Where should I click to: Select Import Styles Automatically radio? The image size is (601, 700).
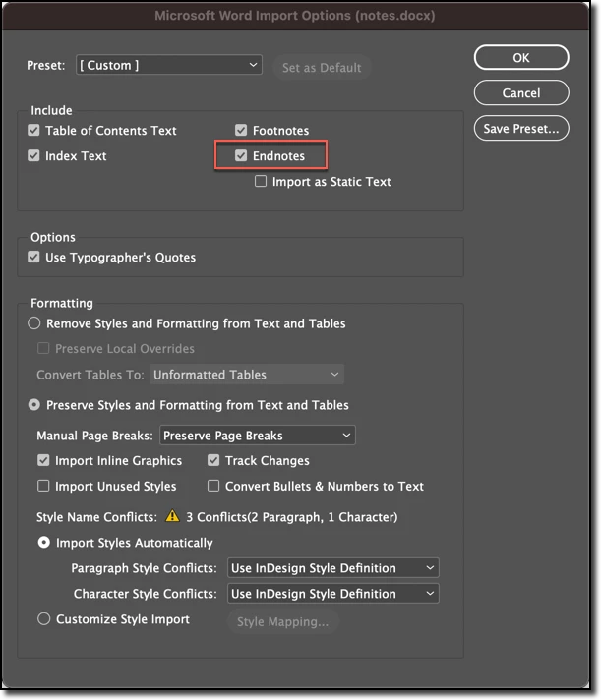pyautogui.click(x=43, y=543)
